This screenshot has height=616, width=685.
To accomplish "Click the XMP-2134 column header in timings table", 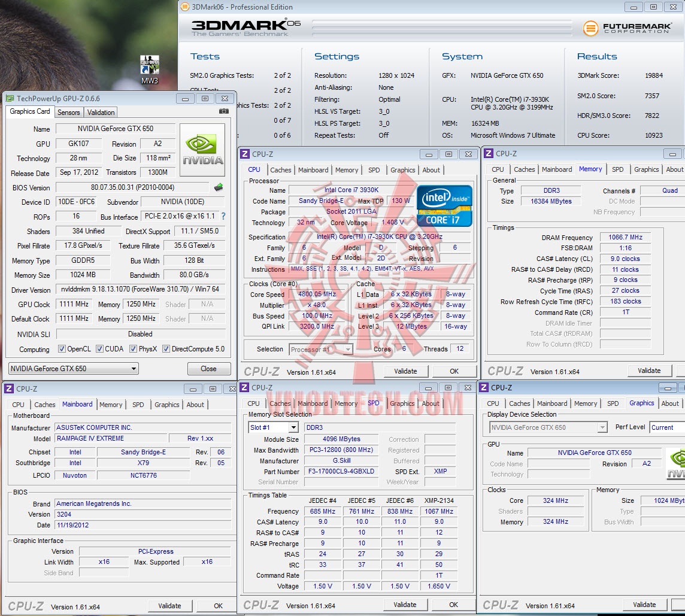I will [439, 500].
